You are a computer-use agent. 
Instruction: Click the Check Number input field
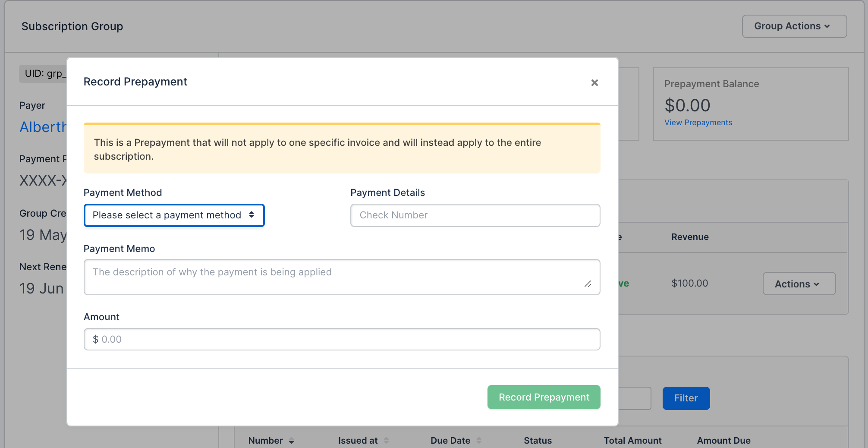click(475, 215)
